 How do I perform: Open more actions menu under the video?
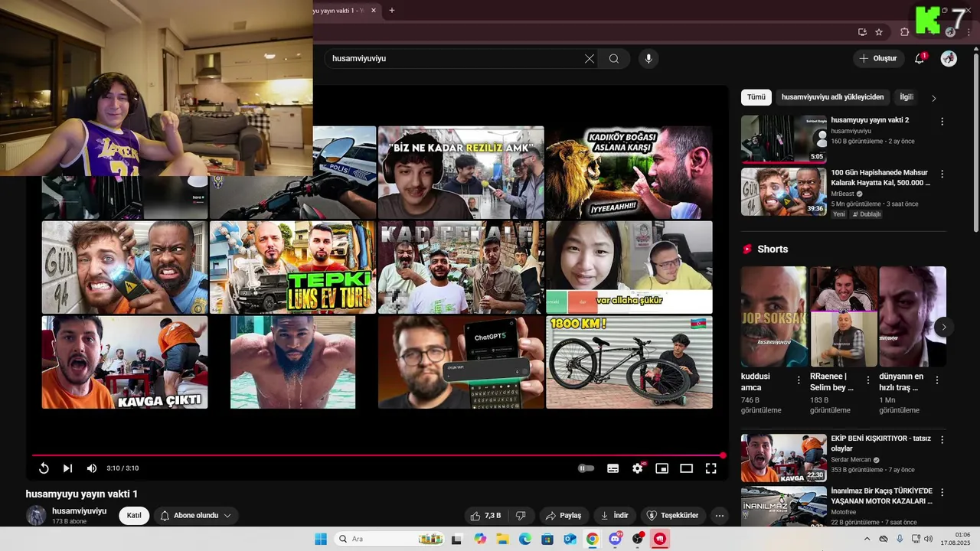[719, 516]
